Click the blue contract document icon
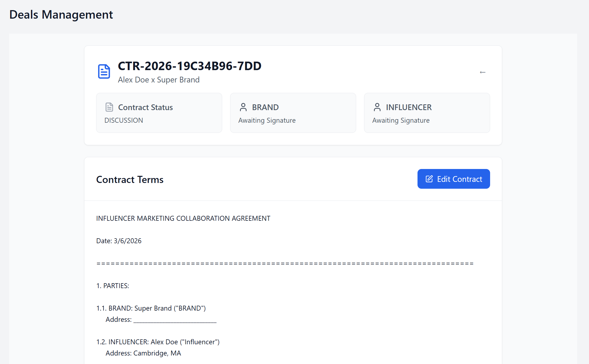 click(x=104, y=71)
